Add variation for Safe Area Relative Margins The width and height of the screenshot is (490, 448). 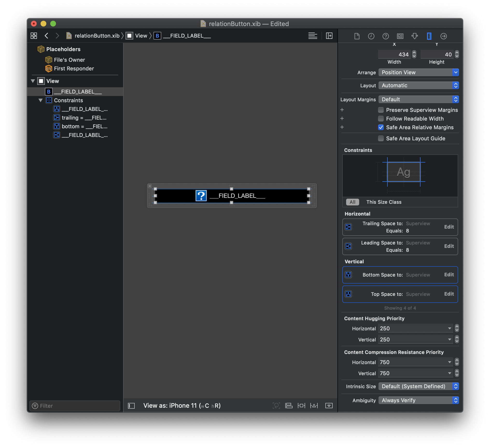coord(342,127)
